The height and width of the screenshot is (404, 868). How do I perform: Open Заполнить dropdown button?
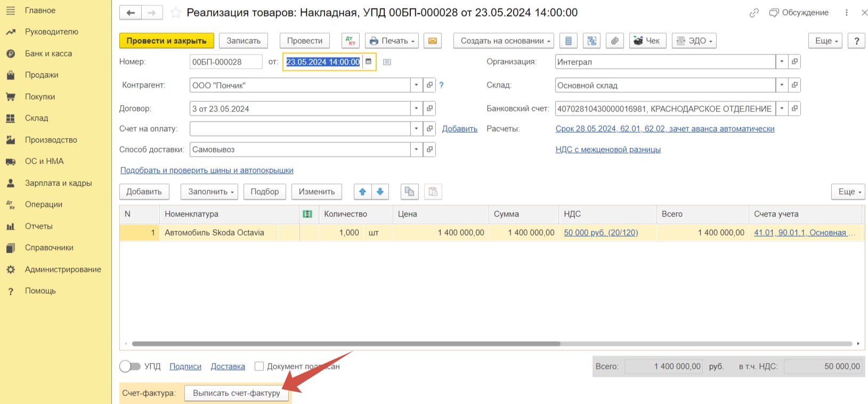click(209, 191)
